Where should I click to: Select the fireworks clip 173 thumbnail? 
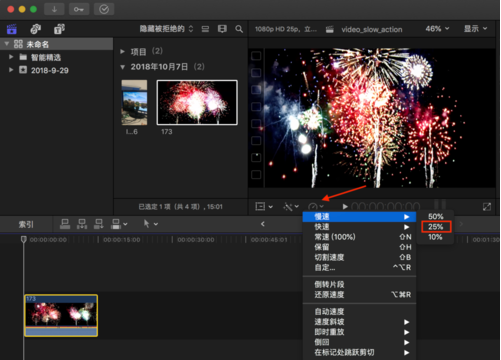click(197, 102)
